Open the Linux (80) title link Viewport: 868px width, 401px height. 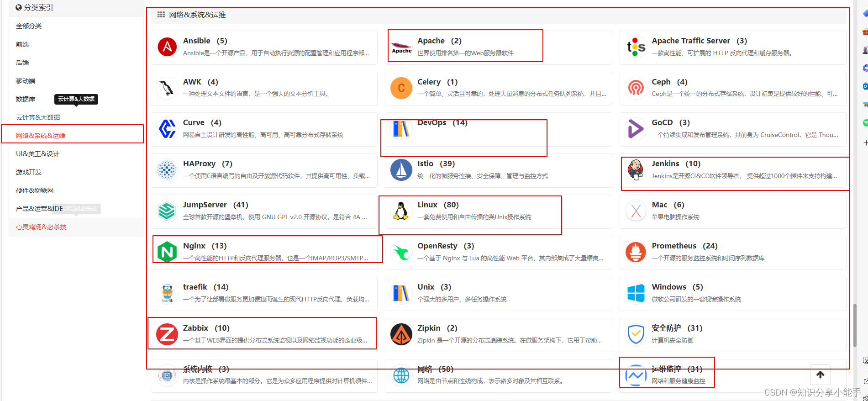(x=438, y=205)
